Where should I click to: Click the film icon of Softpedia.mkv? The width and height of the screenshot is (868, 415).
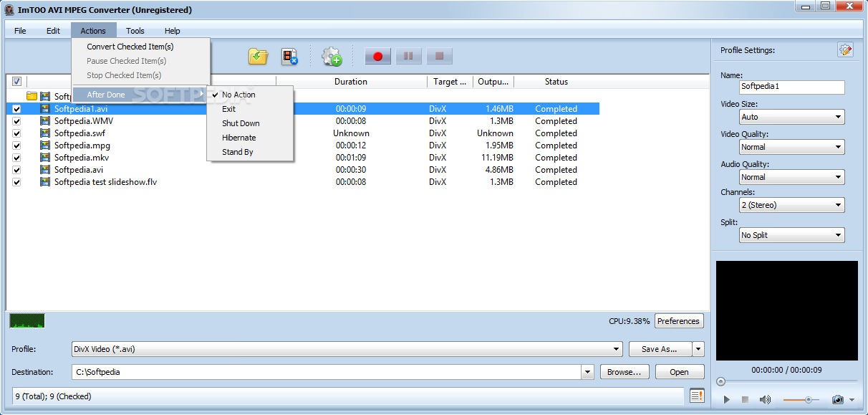click(45, 158)
